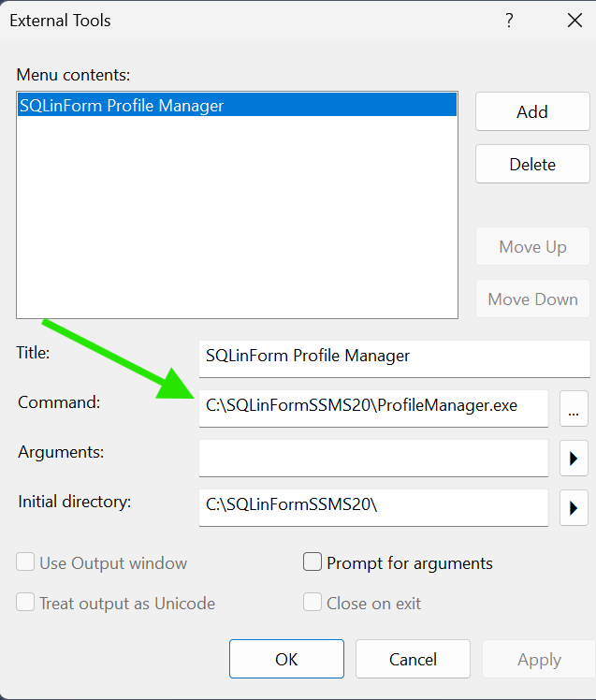Screen dimensions: 596x700
Task: Click the Cancel button
Action: coord(413,659)
